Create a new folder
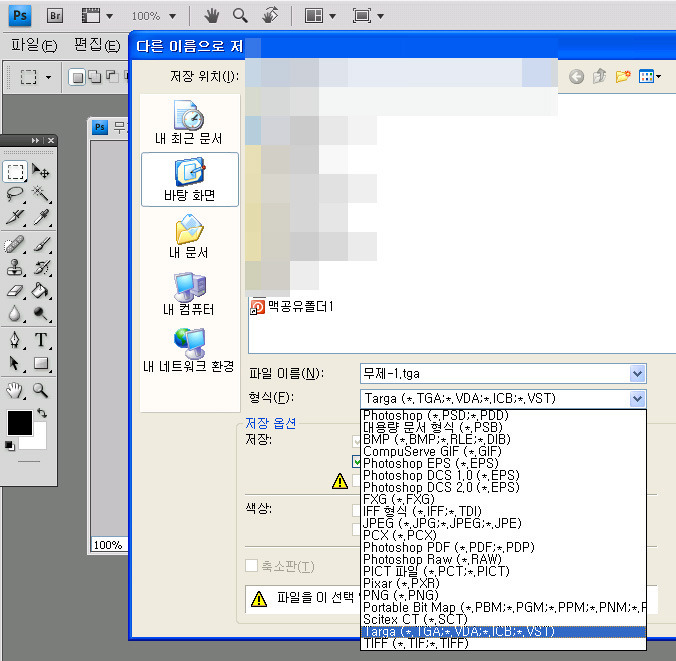The width and height of the screenshot is (676, 661). tap(623, 77)
